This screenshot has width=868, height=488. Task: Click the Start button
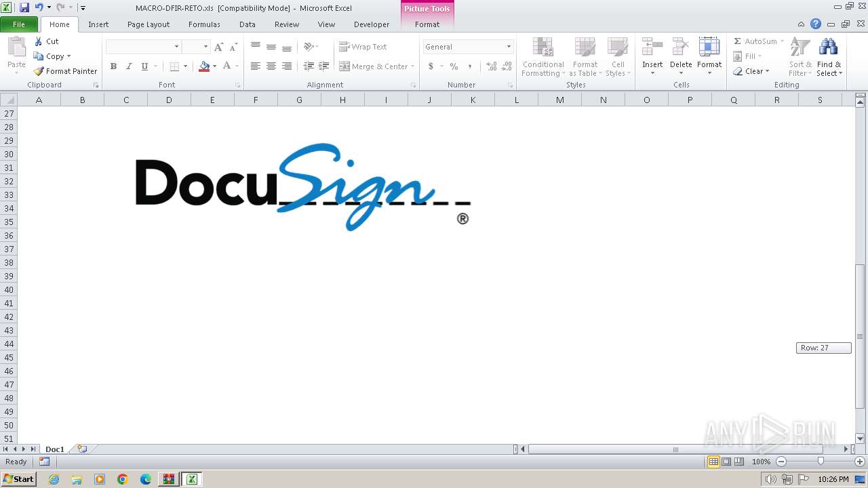coord(19,479)
